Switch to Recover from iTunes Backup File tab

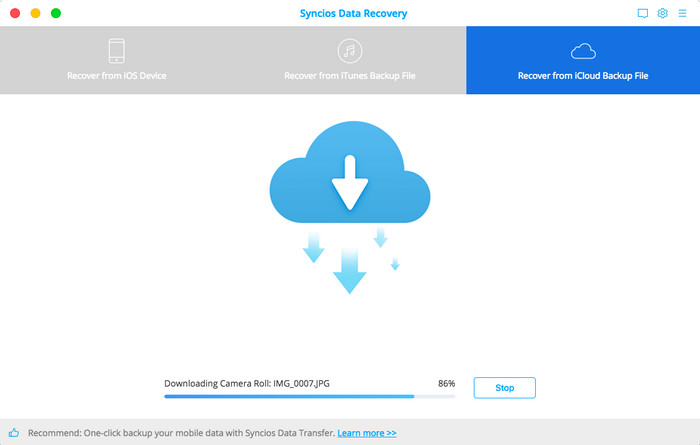pos(350,60)
